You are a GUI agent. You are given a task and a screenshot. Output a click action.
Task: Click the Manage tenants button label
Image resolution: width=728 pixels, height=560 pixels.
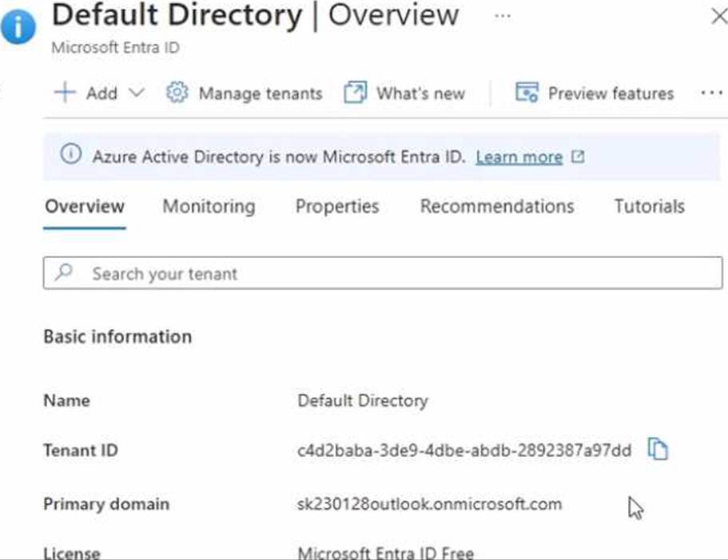pos(260,93)
